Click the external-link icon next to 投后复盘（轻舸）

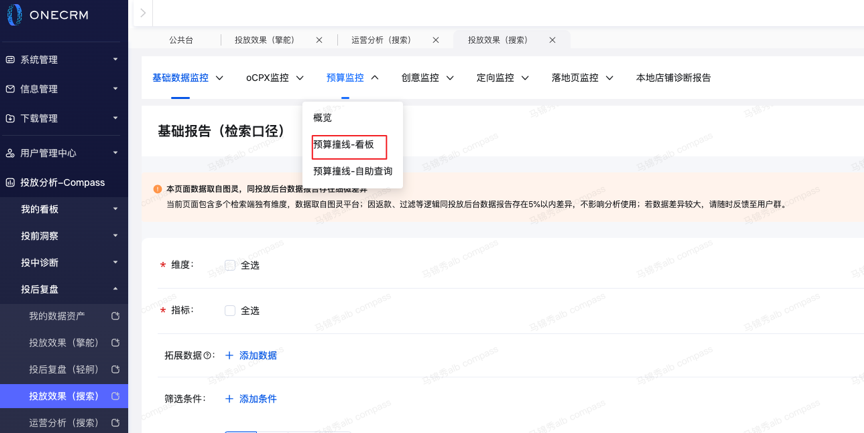tap(115, 370)
